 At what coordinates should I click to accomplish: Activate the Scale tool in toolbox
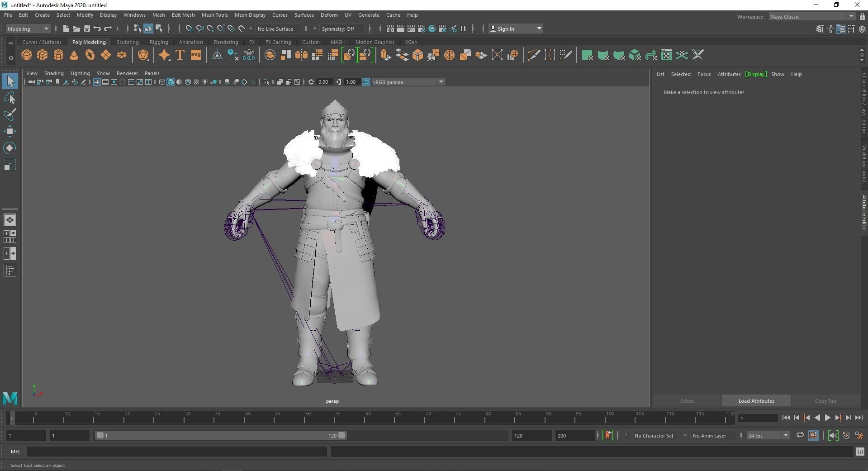pos(10,165)
